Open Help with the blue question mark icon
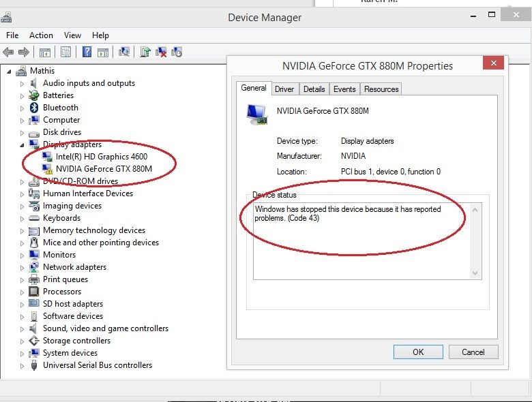532x402 pixels. [x=87, y=52]
